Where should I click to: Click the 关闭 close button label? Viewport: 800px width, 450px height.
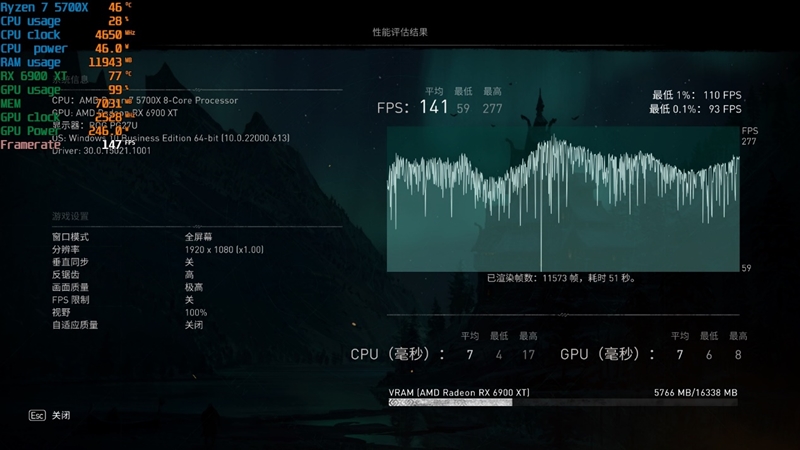tap(61, 415)
